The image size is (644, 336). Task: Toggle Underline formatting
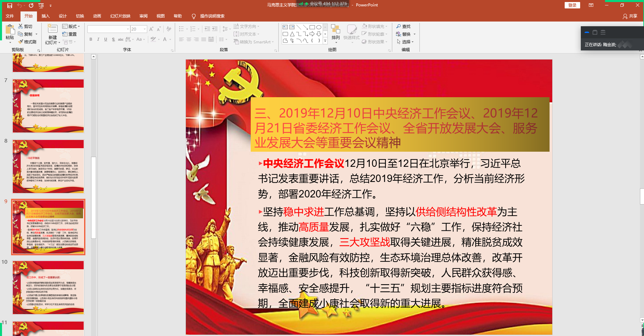106,39
